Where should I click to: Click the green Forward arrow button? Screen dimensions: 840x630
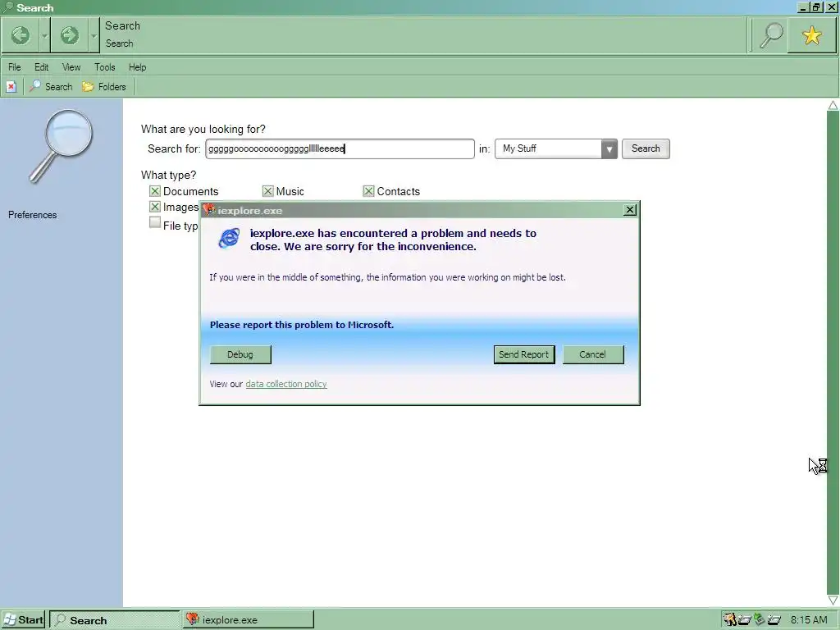[x=69, y=35]
